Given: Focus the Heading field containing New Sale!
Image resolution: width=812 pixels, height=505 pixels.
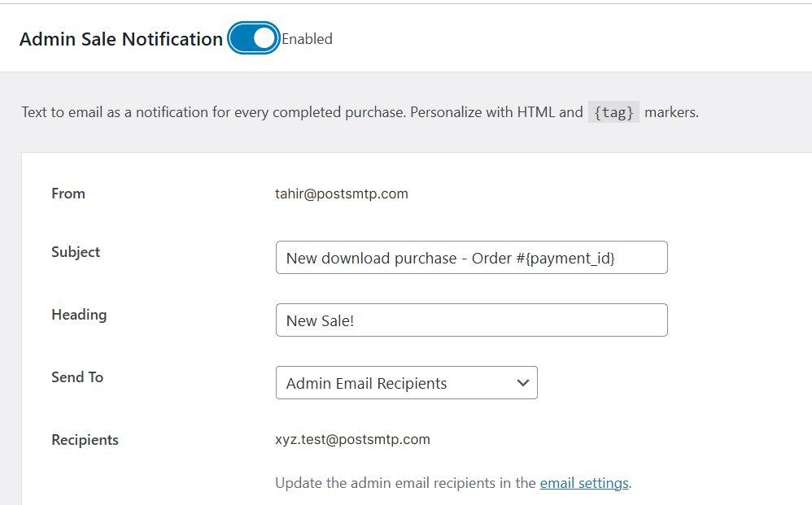Looking at the screenshot, I should (x=471, y=320).
